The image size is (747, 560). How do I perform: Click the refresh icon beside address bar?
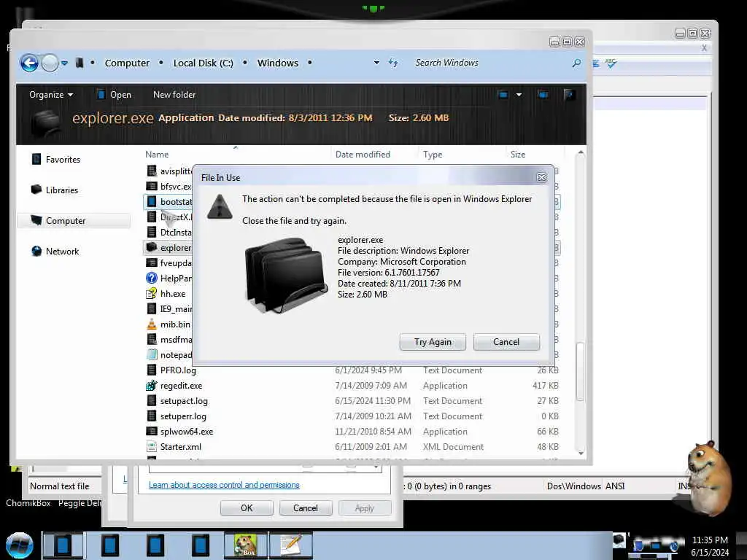tap(393, 63)
